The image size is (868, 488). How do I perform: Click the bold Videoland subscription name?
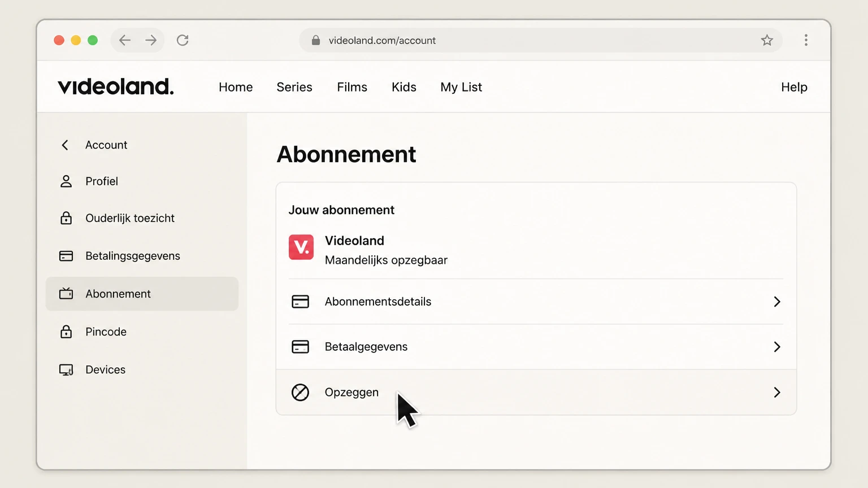coord(354,241)
